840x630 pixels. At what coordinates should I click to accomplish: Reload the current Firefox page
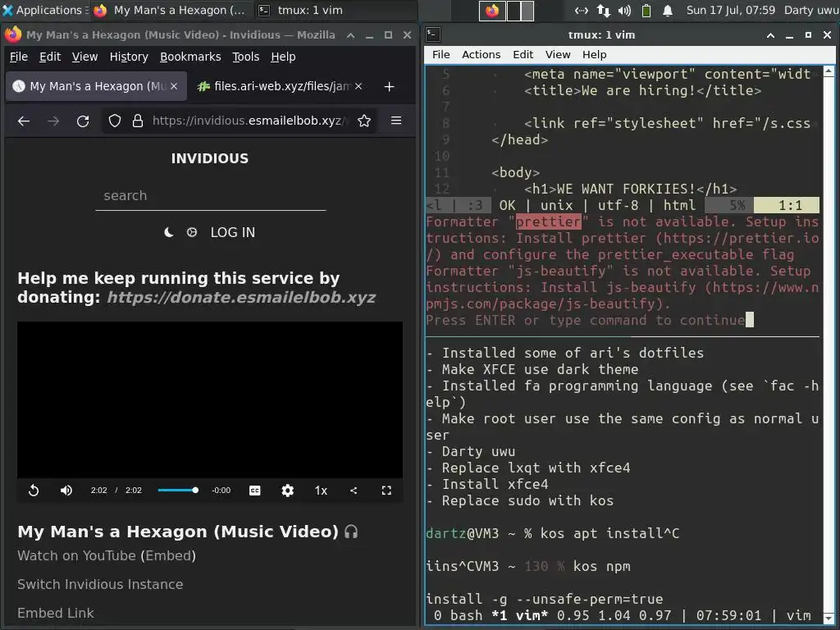(x=83, y=121)
